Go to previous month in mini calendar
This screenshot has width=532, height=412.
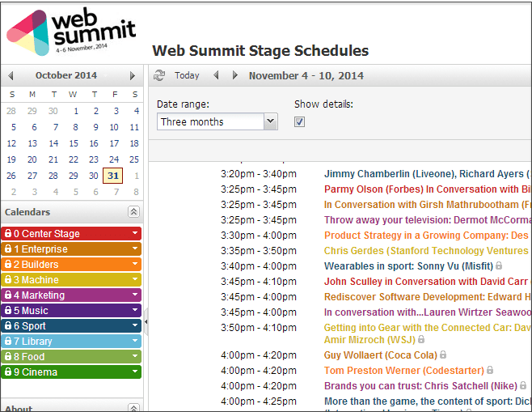click(11, 75)
